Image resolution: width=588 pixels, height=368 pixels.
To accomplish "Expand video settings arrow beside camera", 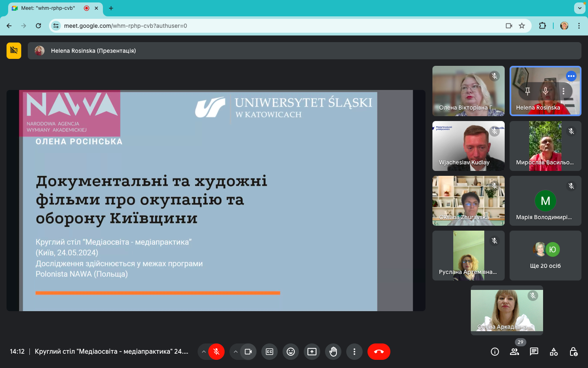I will 236,352.
